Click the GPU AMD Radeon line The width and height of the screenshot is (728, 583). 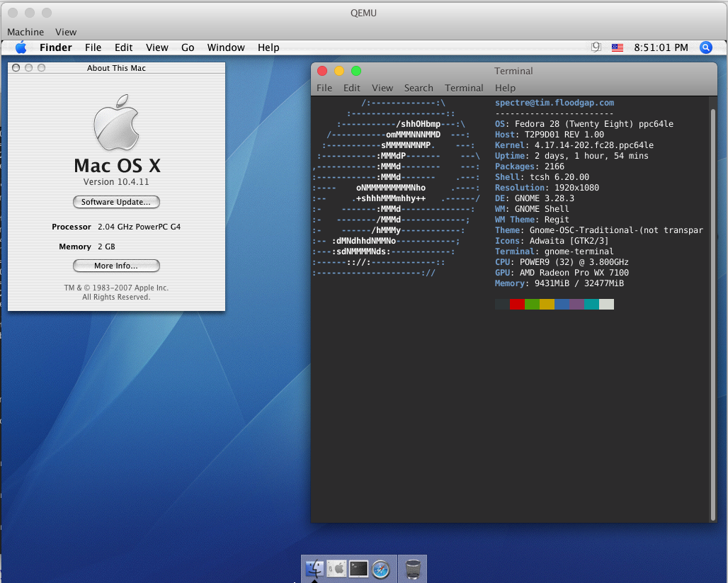(x=562, y=273)
